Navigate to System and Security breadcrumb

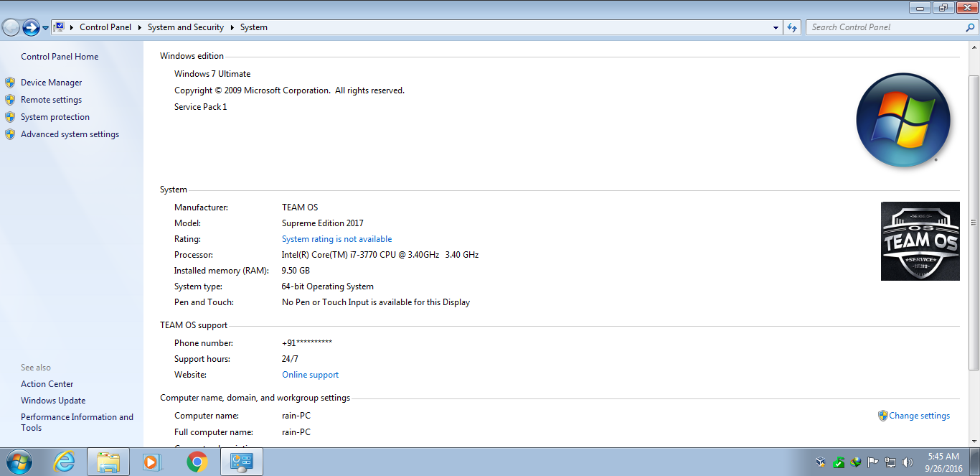[186, 27]
